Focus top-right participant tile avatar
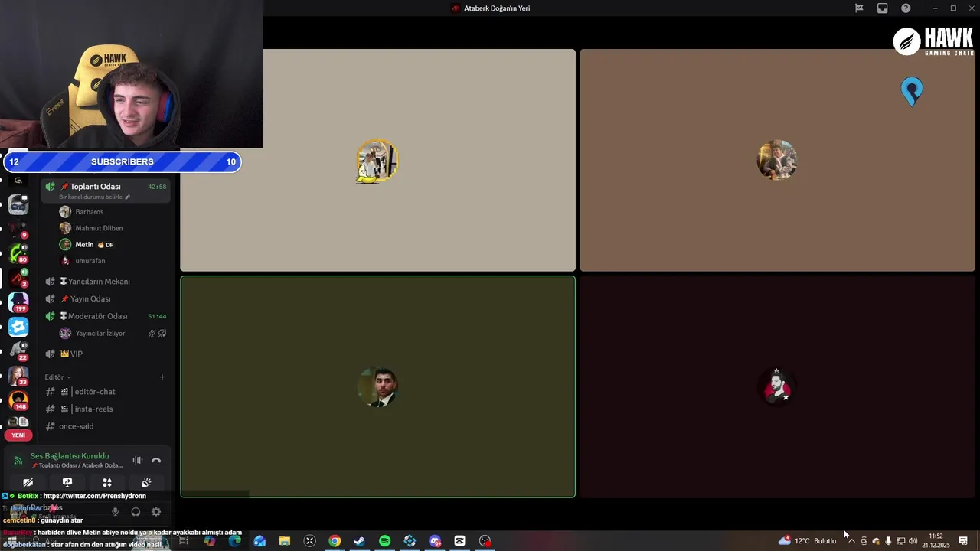Screen dimensions: 980x551 (x=777, y=160)
